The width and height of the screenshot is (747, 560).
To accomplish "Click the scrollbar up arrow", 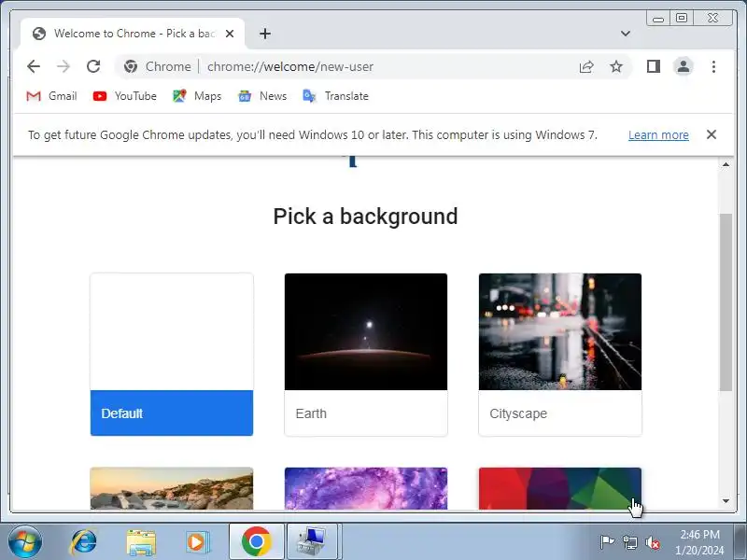I will point(726,165).
